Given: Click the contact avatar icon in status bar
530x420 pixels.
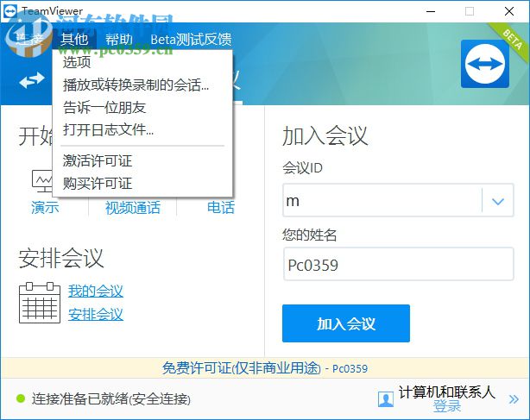Looking at the screenshot, I should [x=386, y=399].
